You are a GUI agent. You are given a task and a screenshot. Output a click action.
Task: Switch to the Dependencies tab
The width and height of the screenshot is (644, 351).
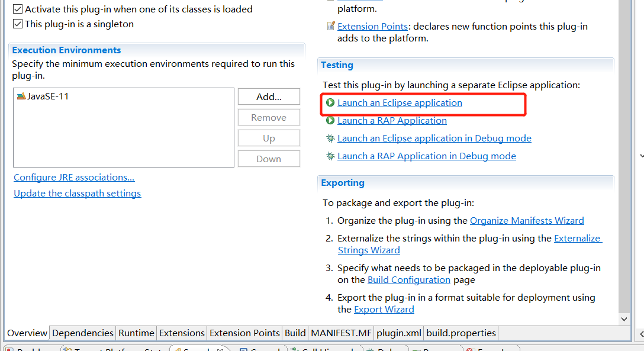point(82,333)
